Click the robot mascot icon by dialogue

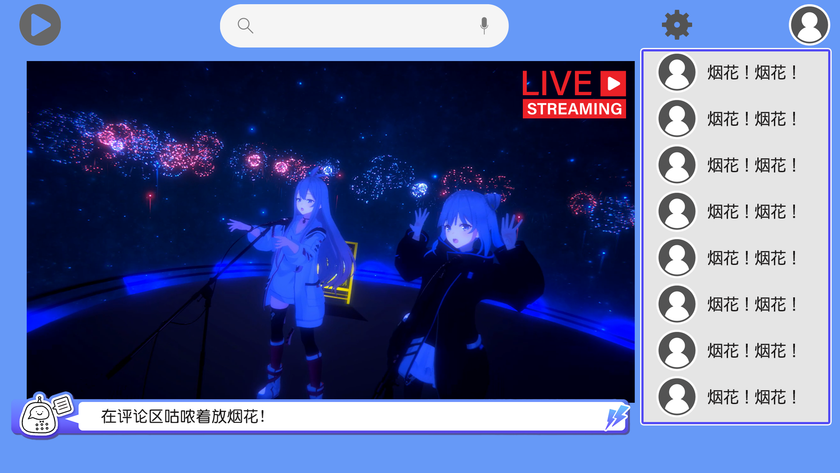[x=40, y=416]
